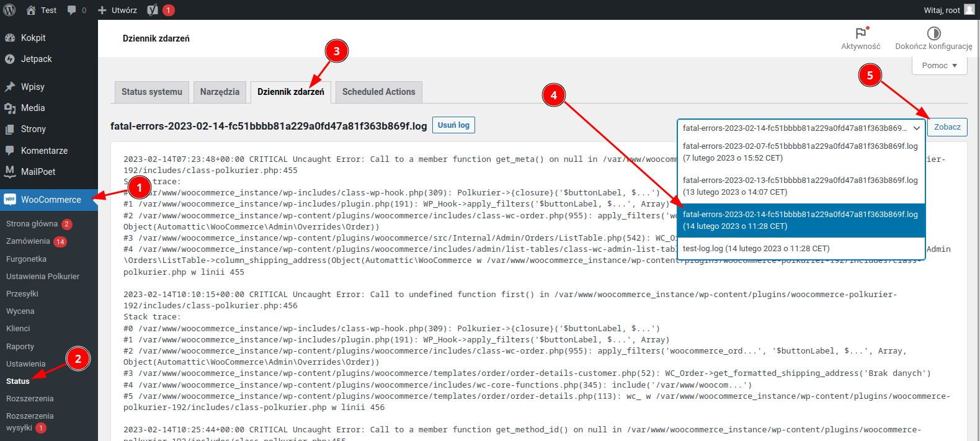Image resolution: width=980 pixels, height=441 pixels.
Task: Click the log filename heading fatal-errors-2023-02-14
Action: click(x=269, y=126)
